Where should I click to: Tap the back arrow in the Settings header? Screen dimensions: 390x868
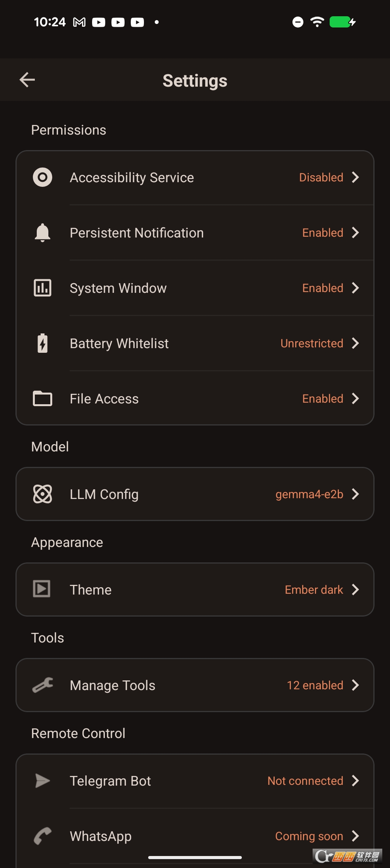click(27, 80)
